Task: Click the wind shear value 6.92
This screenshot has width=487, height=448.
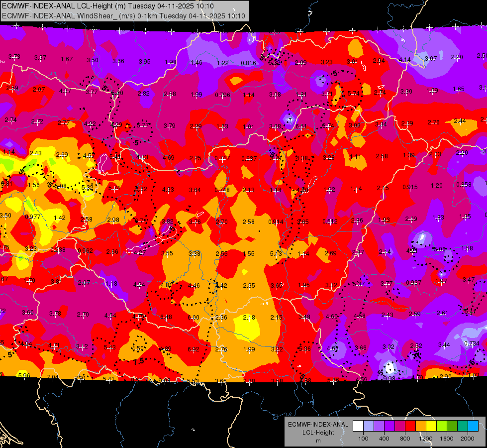Action: tap(194, 349)
